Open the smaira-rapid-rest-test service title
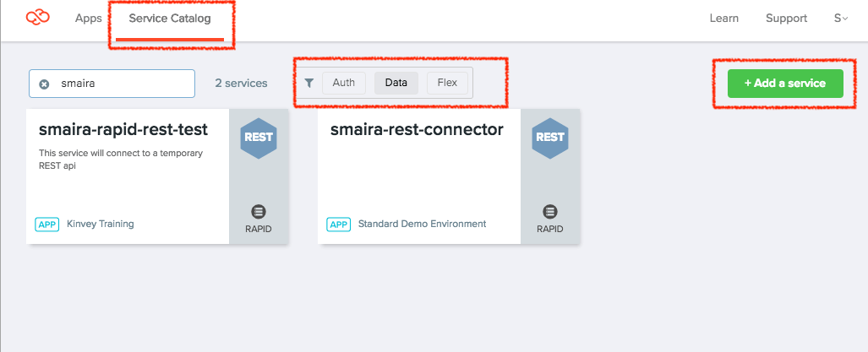 (x=123, y=129)
